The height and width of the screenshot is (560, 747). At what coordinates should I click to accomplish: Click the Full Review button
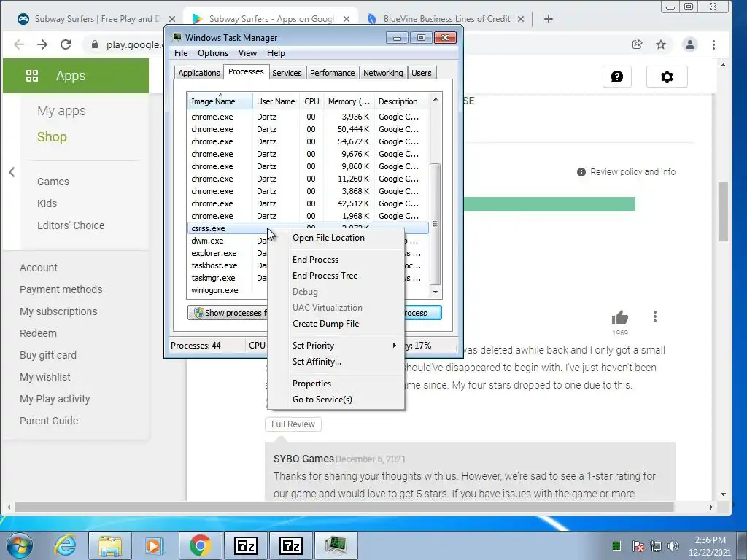pyautogui.click(x=293, y=424)
